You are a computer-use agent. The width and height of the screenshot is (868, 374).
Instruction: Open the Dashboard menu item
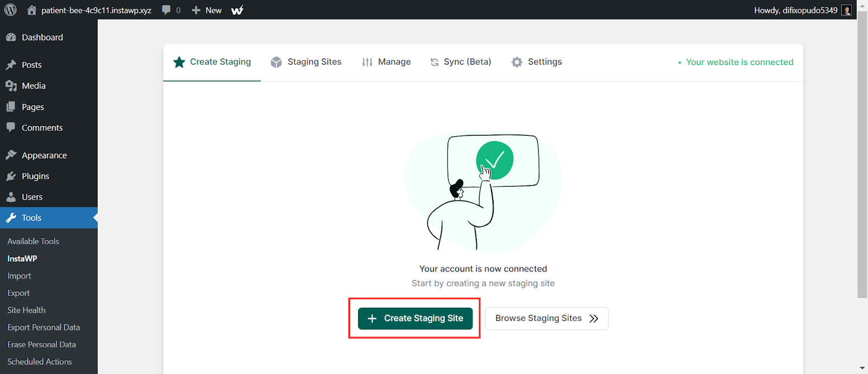tap(49, 37)
